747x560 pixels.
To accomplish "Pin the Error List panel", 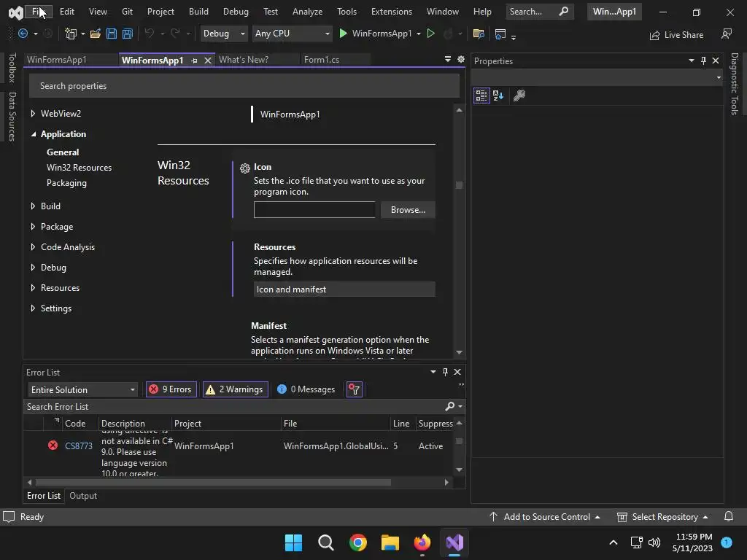I will point(446,372).
